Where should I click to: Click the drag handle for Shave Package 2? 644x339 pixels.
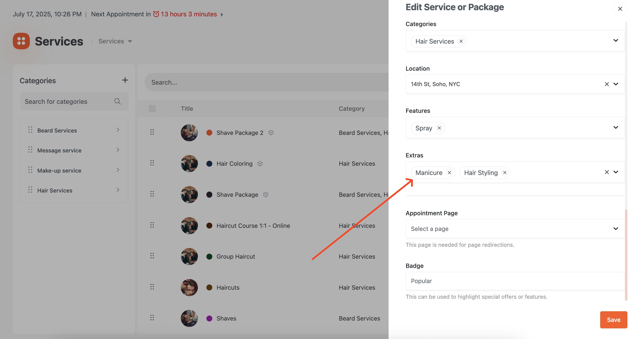pos(152,132)
